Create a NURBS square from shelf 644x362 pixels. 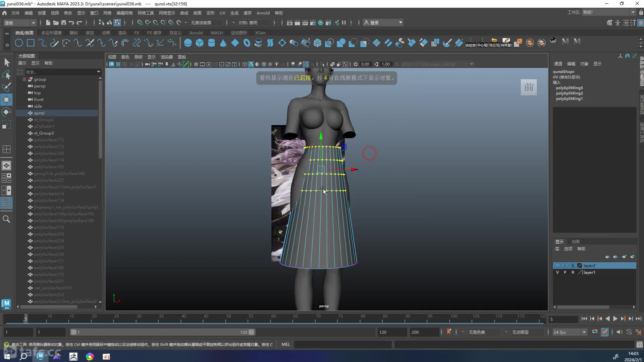[x=31, y=43]
